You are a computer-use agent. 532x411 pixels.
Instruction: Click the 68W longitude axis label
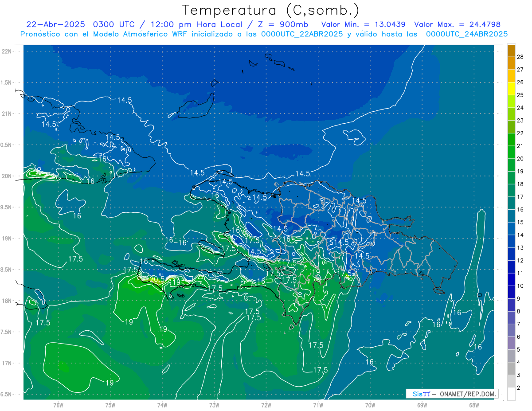(474, 405)
